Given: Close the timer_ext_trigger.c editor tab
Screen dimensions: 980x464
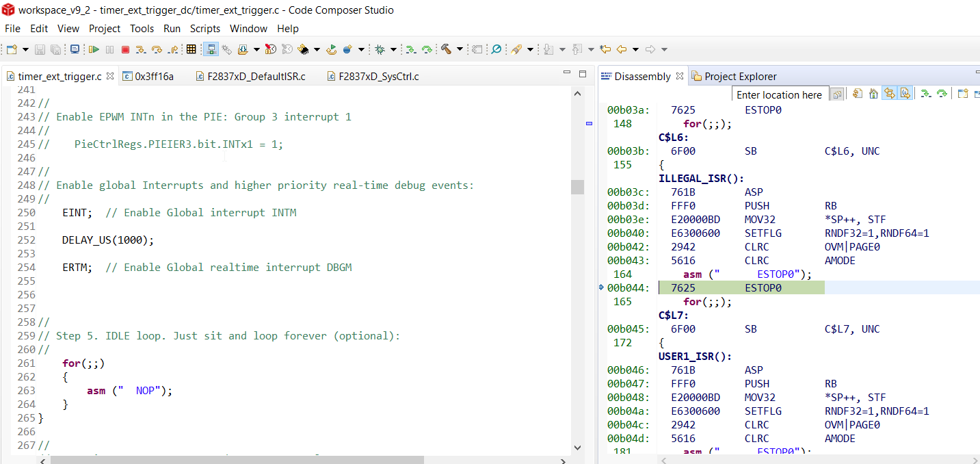Looking at the screenshot, I should tap(110, 76).
